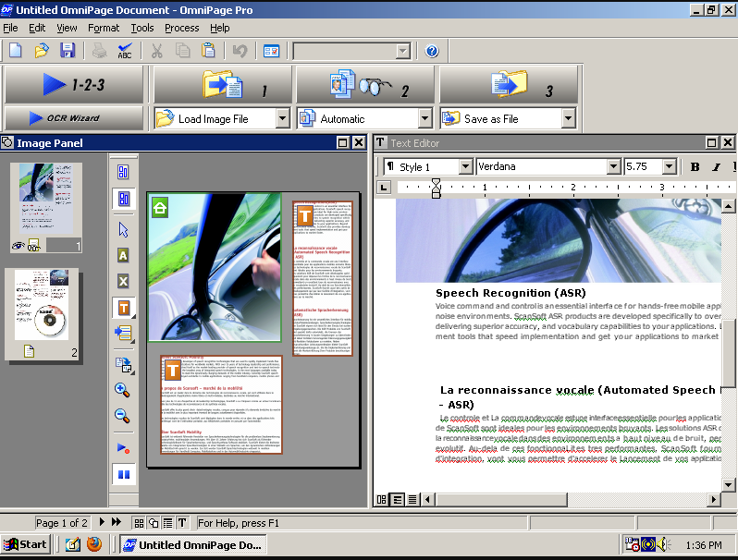Click the large Perform OCR button 2
The height and width of the screenshot is (560, 738).
click(x=365, y=85)
